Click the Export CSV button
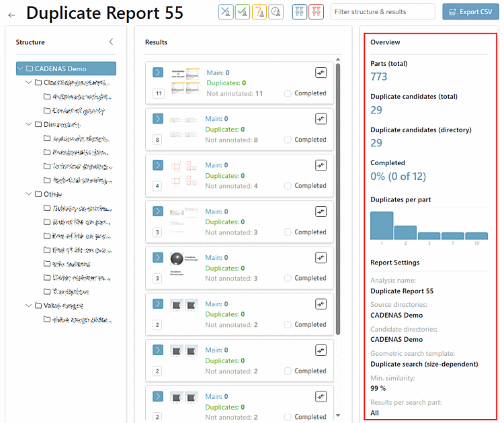This screenshot has height=423, width=504. (470, 12)
